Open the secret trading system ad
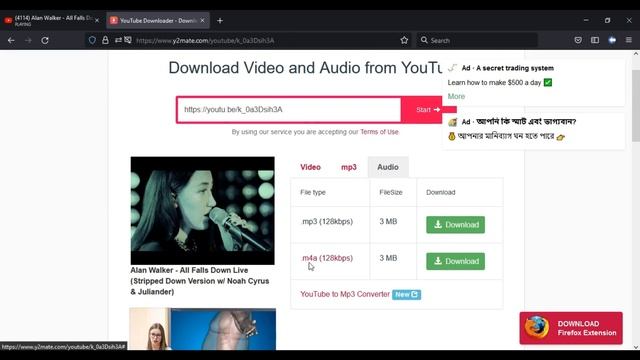 tap(507, 68)
